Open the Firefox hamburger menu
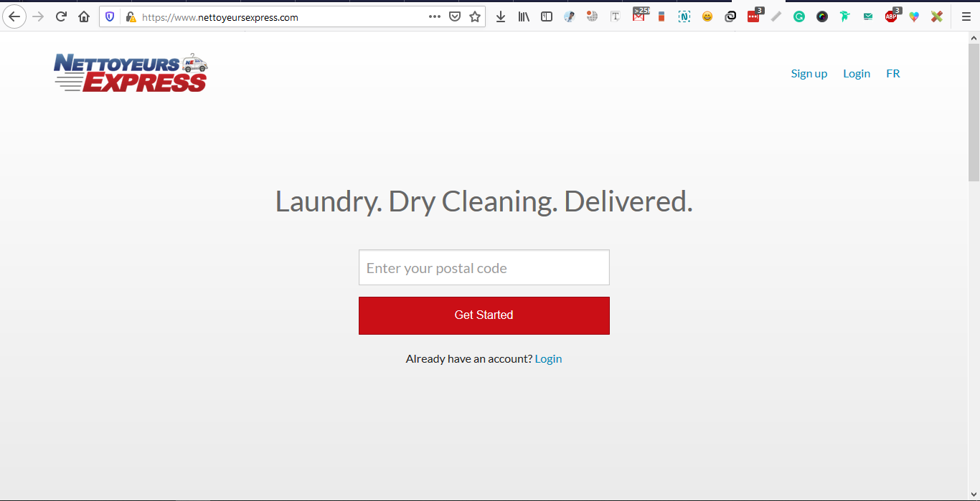The height and width of the screenshot is (501, 980). point(966,16)
